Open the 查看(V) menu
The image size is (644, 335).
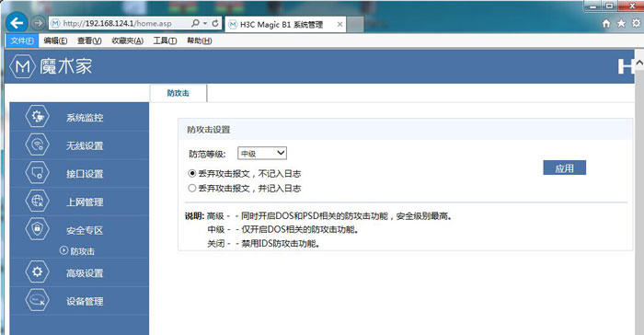pos(89,40)
